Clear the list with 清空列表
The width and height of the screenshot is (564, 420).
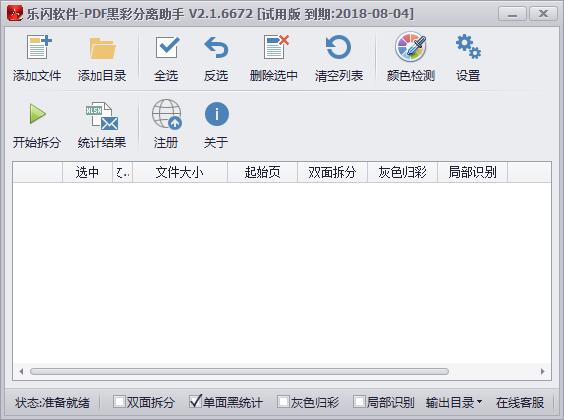point(339,58)
